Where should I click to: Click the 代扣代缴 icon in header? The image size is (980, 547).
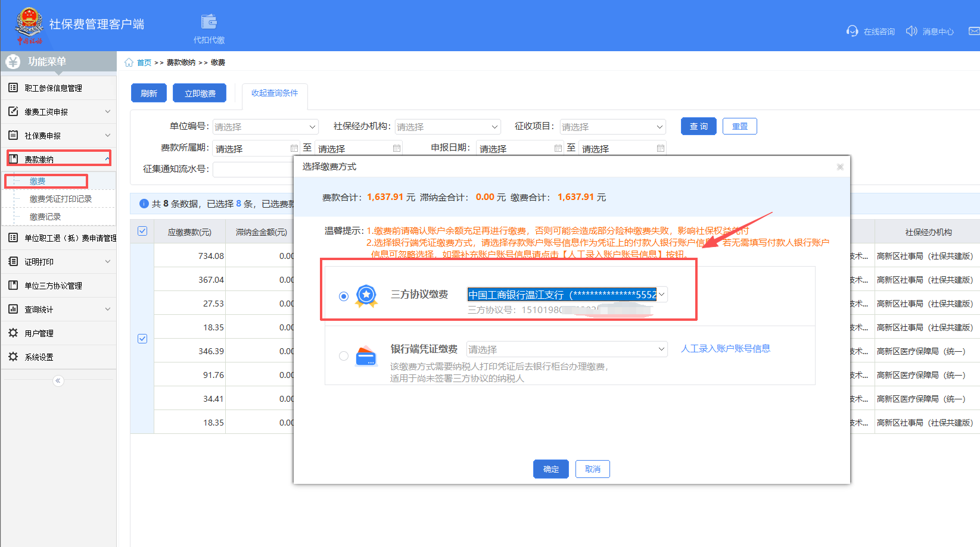[x=209, y=23]
